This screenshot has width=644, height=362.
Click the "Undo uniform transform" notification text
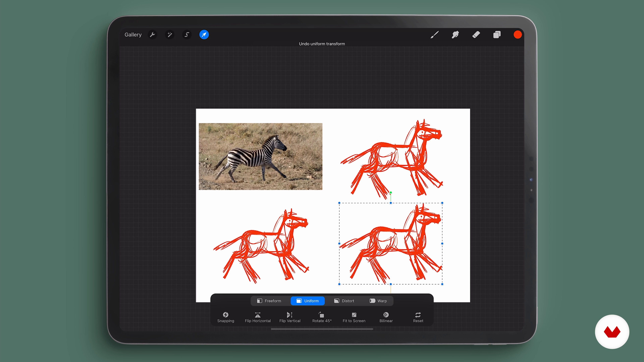click(x=322, y=44)
